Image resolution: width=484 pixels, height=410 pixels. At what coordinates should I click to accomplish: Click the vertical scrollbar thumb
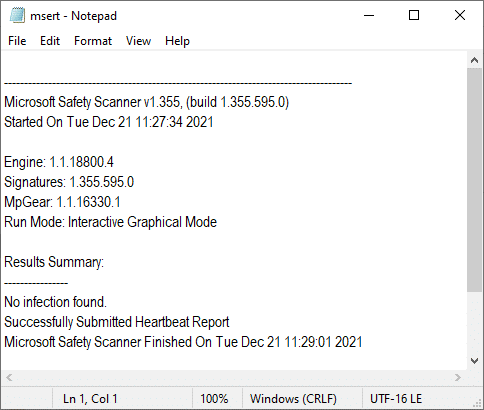(x=475, y=180)
